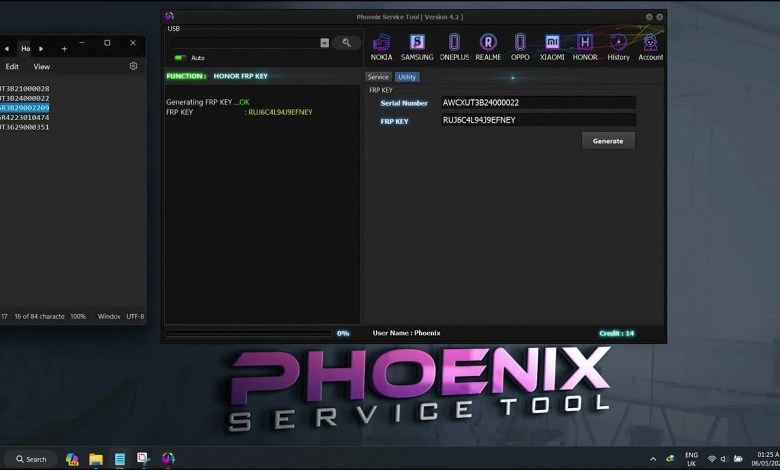Screen dimensions: 780x470
Task: Open the Copilot icon on the taskbar
Action: point(72,459)
